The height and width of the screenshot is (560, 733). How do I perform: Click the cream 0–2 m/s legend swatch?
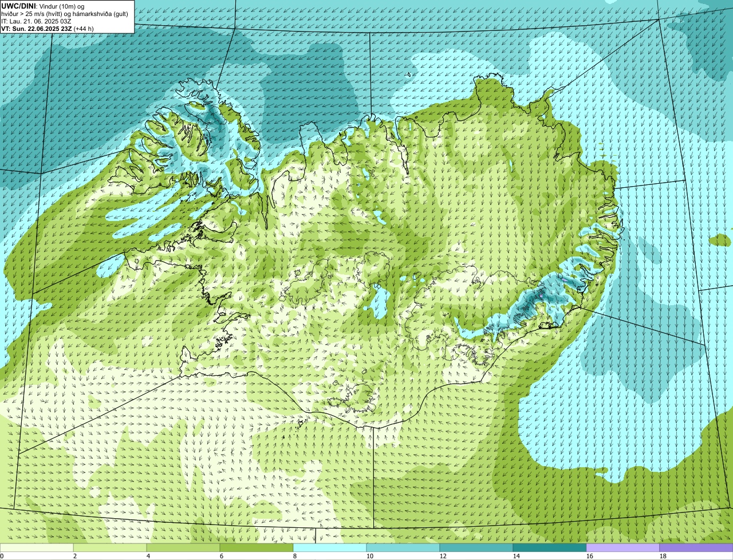coord(37,548)
